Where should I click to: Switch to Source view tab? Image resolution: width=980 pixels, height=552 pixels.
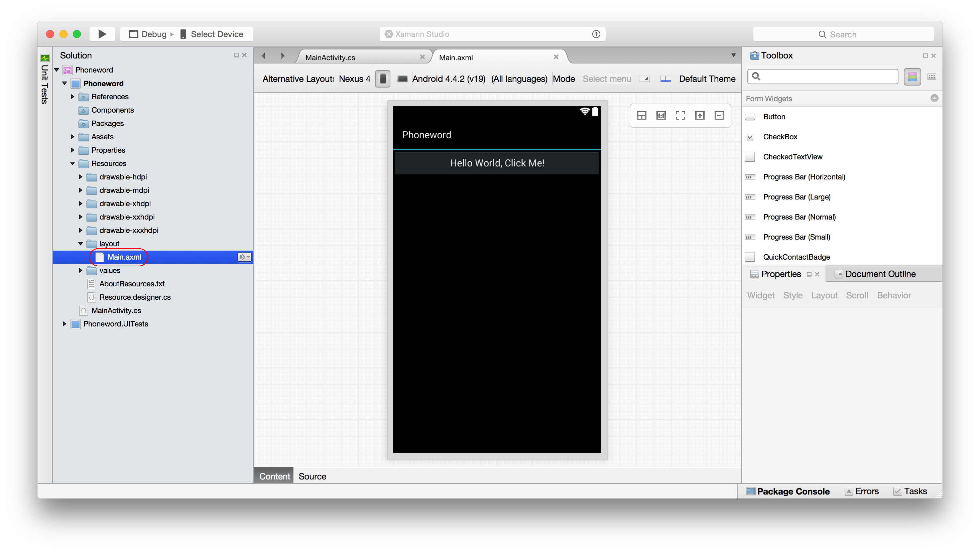coord(312,476)
